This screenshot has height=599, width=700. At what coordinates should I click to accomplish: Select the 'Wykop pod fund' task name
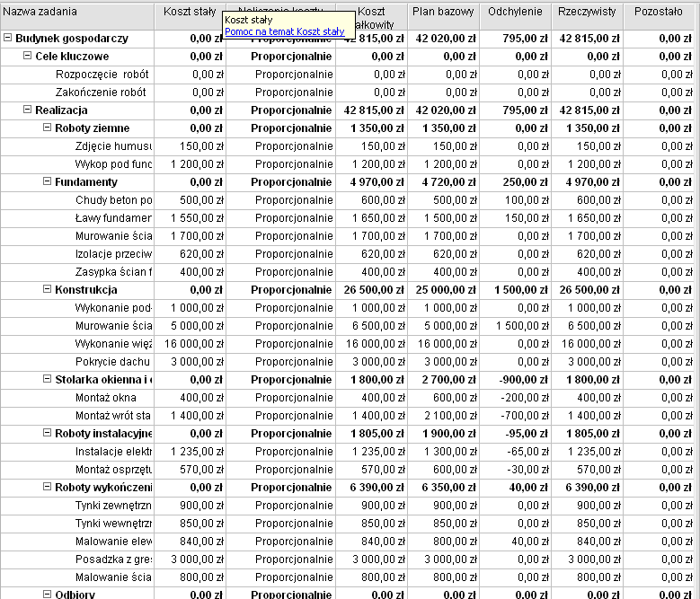click(x=113, y=164)
